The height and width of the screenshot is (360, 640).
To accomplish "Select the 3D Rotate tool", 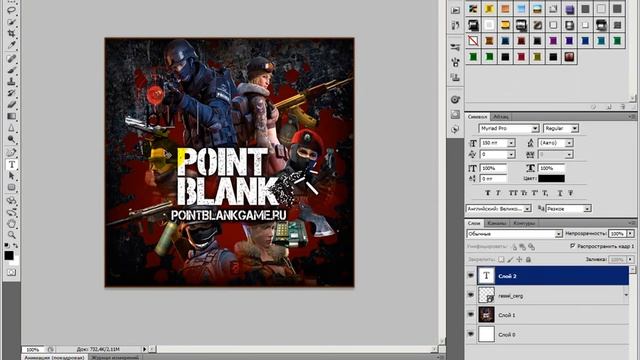I will tap(11, 201).
